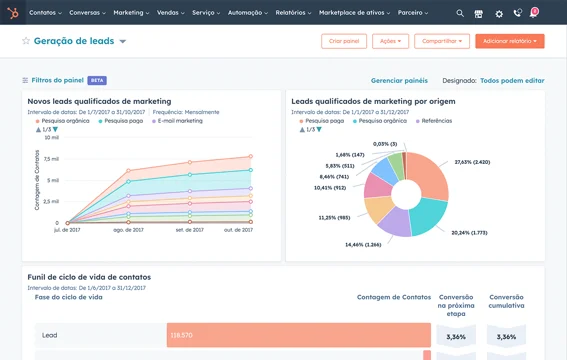Open the marketplace store icon
This screenshot has height=360, width=567.
tap(478, 14)
